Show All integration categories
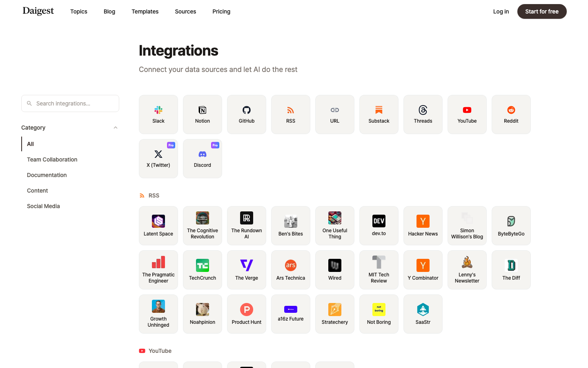 pos(70,144)
